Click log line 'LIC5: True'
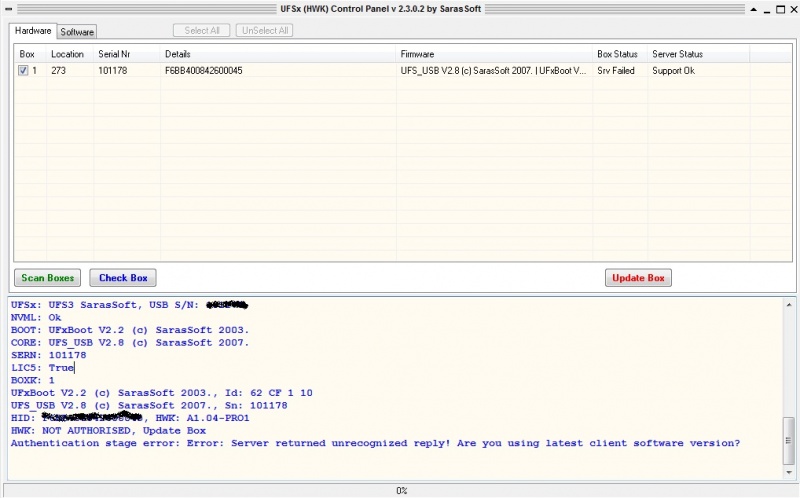Viewport: 800px width, 498px height. pyautogui.click(x=42, y=367)
